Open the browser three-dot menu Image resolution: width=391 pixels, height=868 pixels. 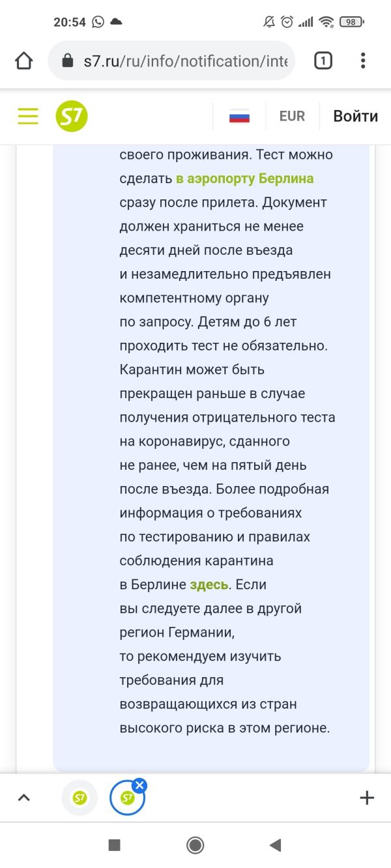click(x=363, y=61)
